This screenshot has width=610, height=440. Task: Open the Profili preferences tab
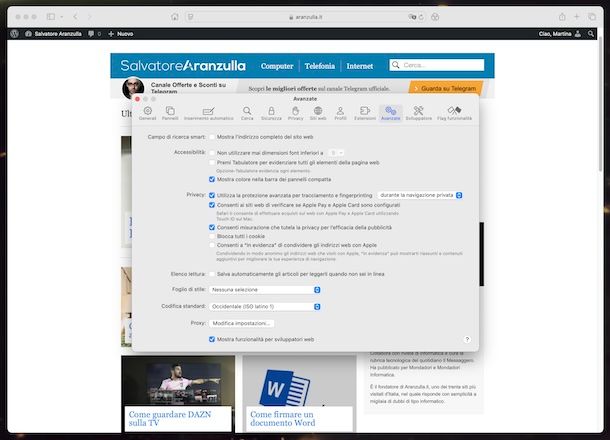coord(340,113)
